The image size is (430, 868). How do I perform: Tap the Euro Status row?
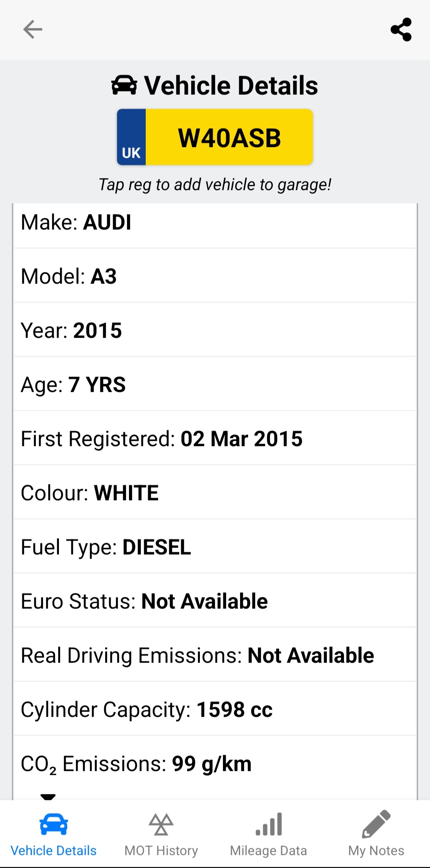[215, 601]
